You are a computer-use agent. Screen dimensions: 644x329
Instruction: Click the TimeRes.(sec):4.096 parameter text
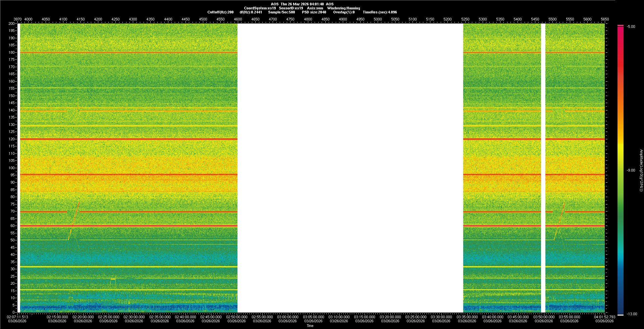[380, 12]
